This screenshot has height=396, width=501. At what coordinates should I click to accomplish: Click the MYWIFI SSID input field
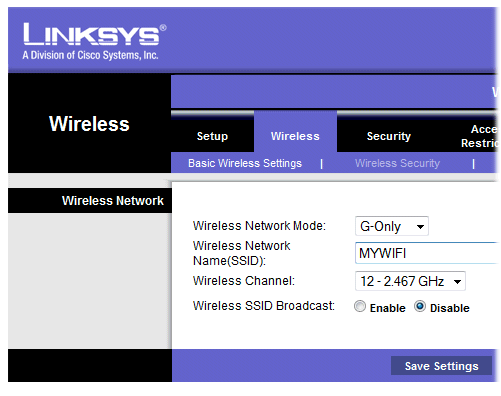tap(427, 253)
